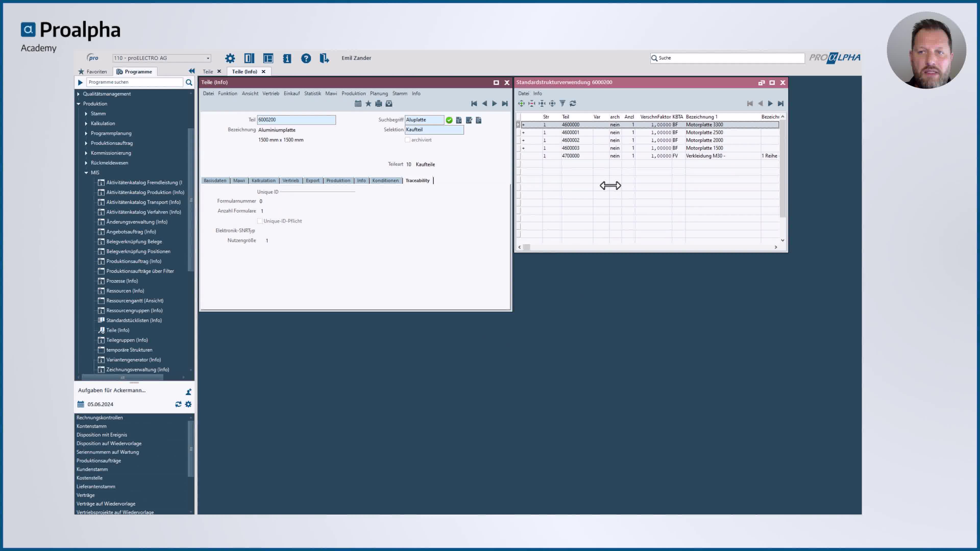Open the 110 - proELECTRO AG company dropdown

pyautogui.click(x=162, y=58)
